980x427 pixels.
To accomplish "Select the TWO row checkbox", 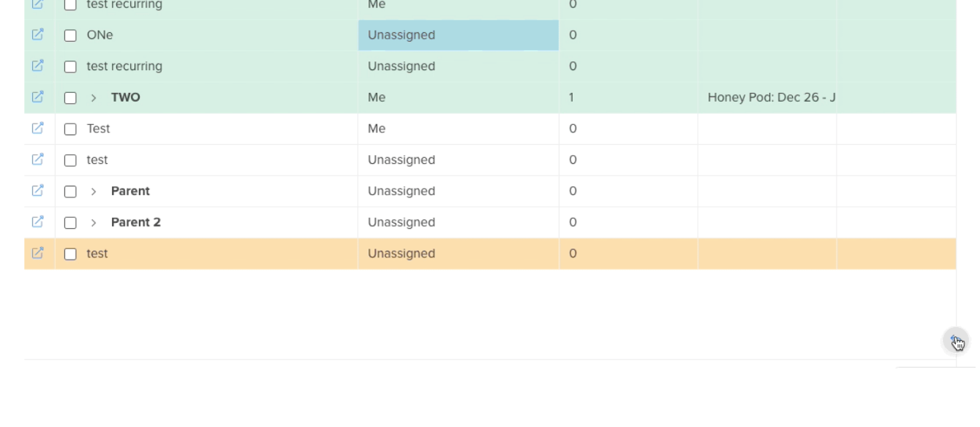I will coord(70,98).
